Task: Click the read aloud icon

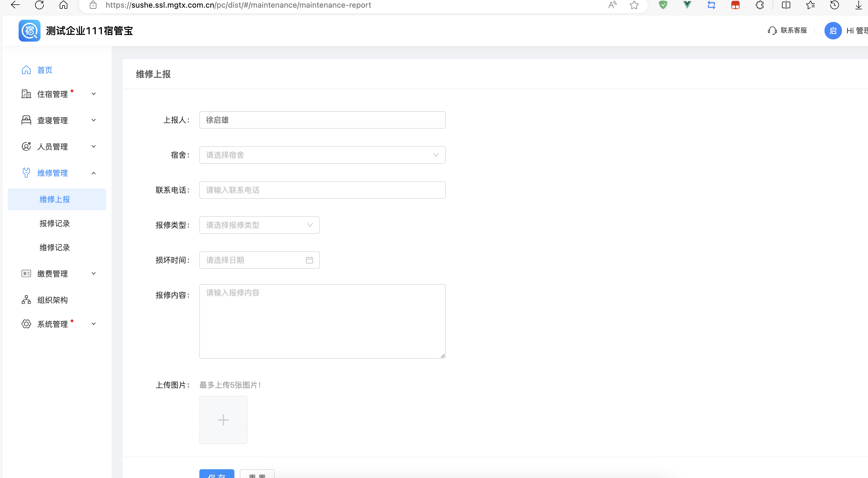Action: (612, 5)
